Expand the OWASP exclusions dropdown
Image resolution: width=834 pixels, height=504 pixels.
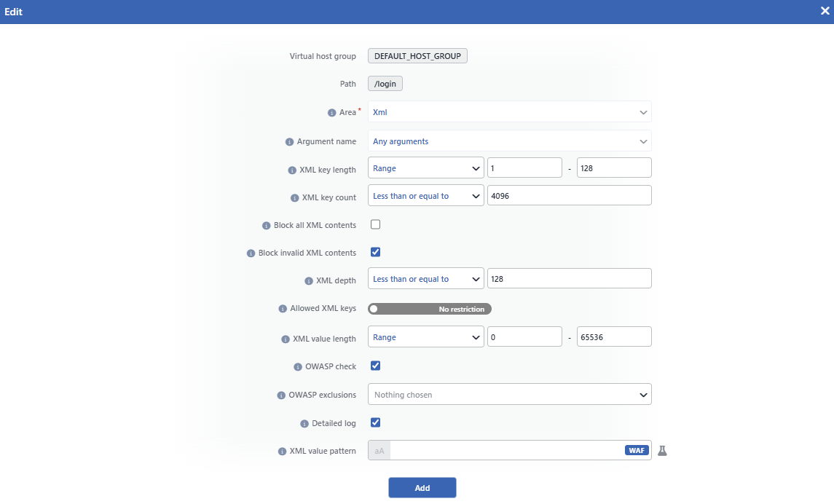pos(510,395)
